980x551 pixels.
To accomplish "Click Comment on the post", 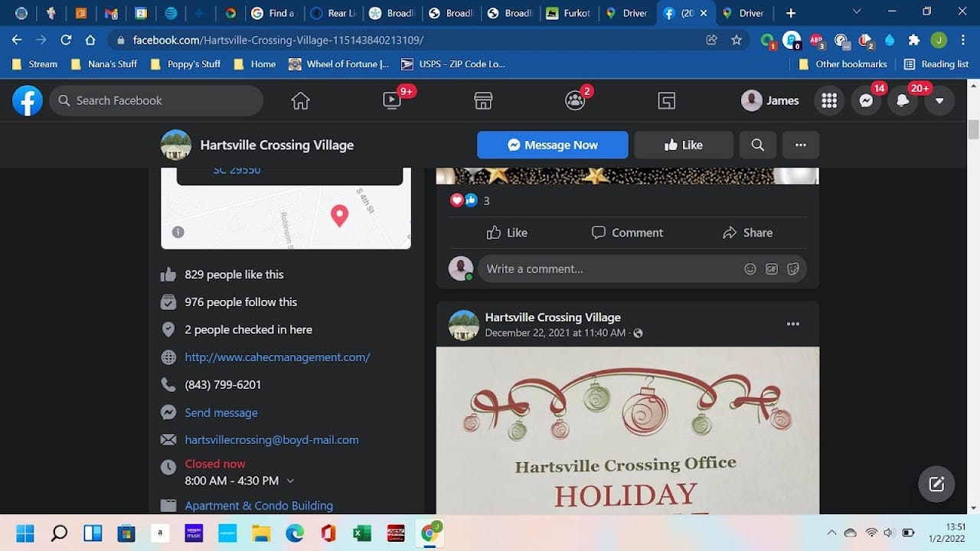I will pos(627,233).
